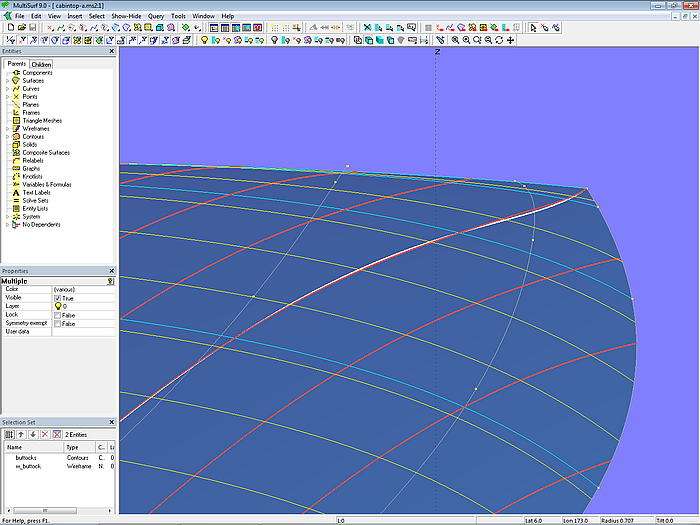Click the move up arrow in Selection Set
This screenshot has height=525, width=700.
tap(19, 434)
